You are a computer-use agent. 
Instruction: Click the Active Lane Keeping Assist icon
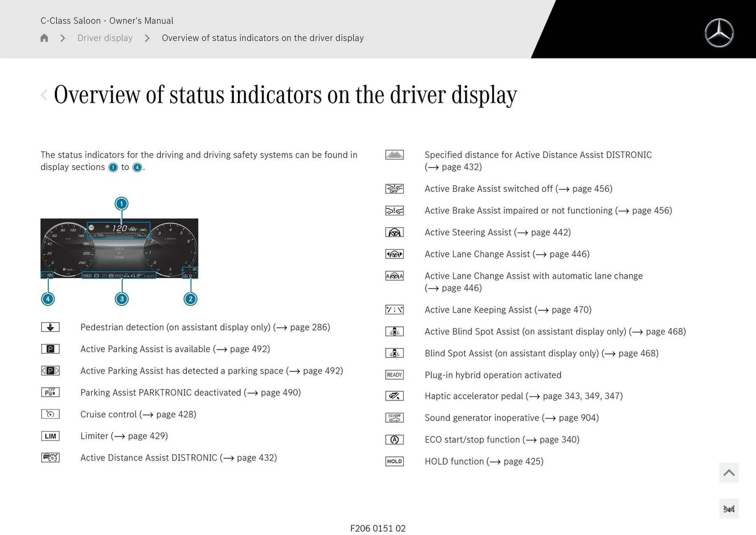(394, 310)
